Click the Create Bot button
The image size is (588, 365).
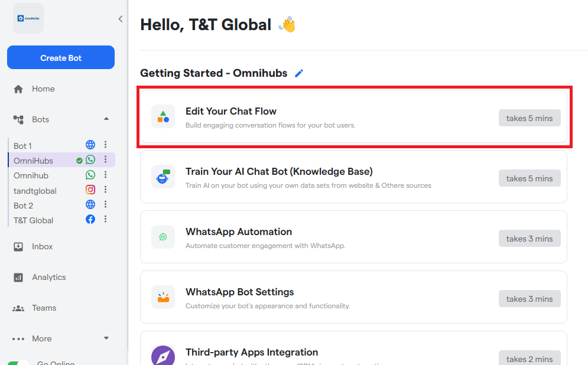pos(61,58)
